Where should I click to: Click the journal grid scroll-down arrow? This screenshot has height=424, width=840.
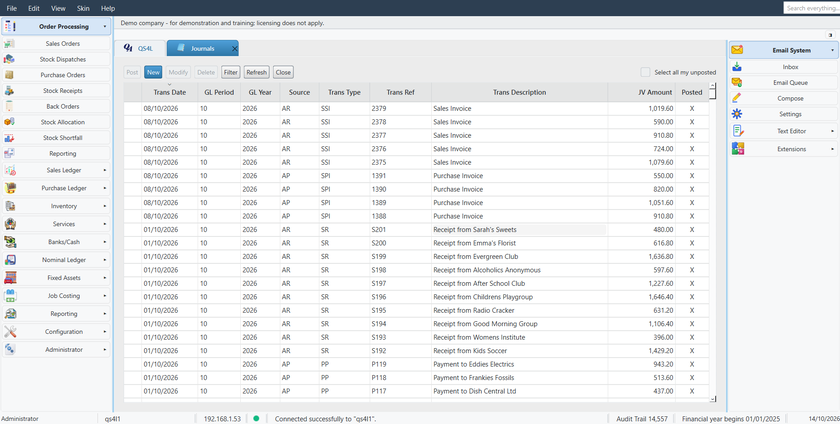[712, 399]
